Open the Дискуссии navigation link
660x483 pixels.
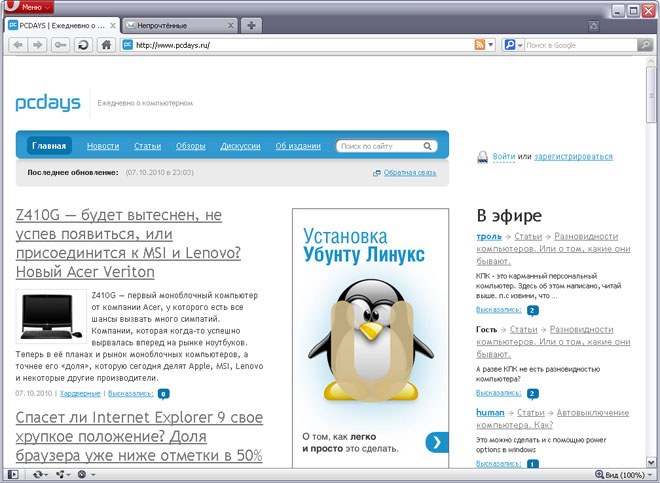[240, 146]
